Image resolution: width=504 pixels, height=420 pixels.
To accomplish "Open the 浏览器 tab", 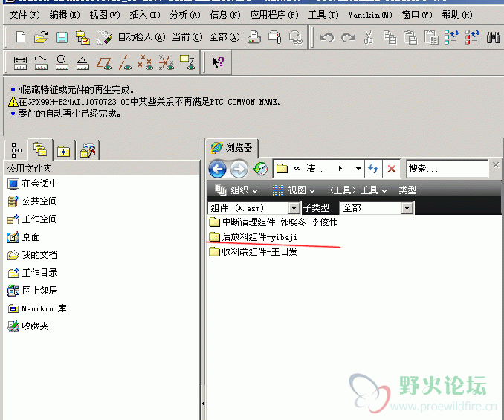I will click(232, 148).
